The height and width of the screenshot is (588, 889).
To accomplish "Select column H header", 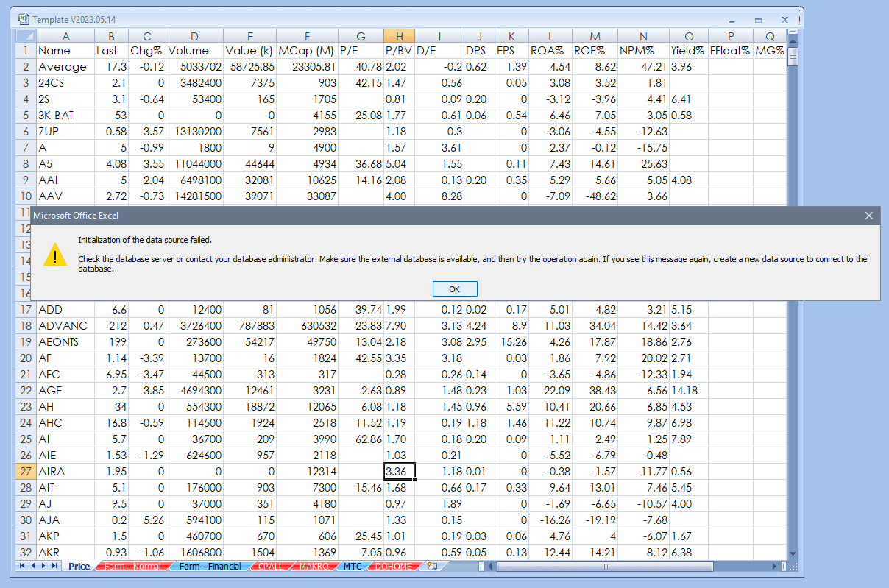I will click(399, 36).
